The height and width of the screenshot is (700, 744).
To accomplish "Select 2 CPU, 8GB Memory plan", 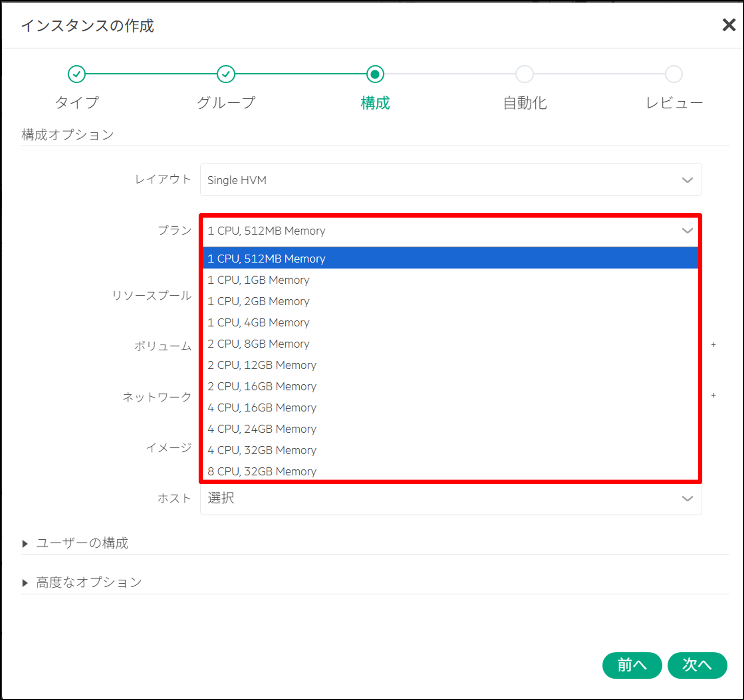I will [x=259, y=344].
